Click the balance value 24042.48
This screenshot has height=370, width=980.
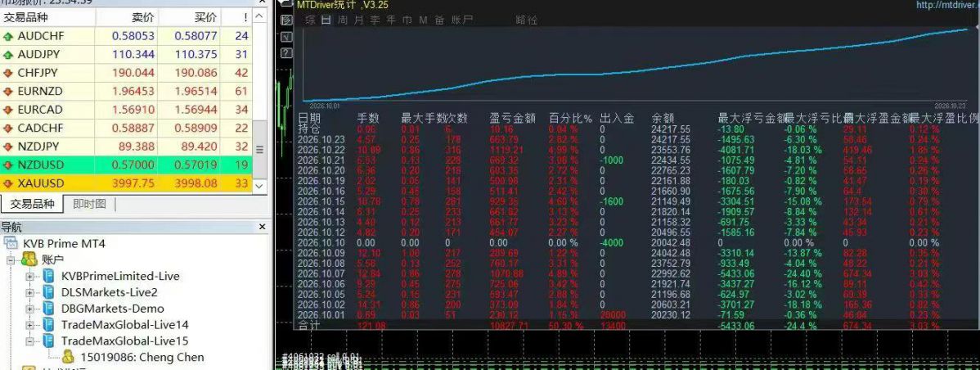672,252
